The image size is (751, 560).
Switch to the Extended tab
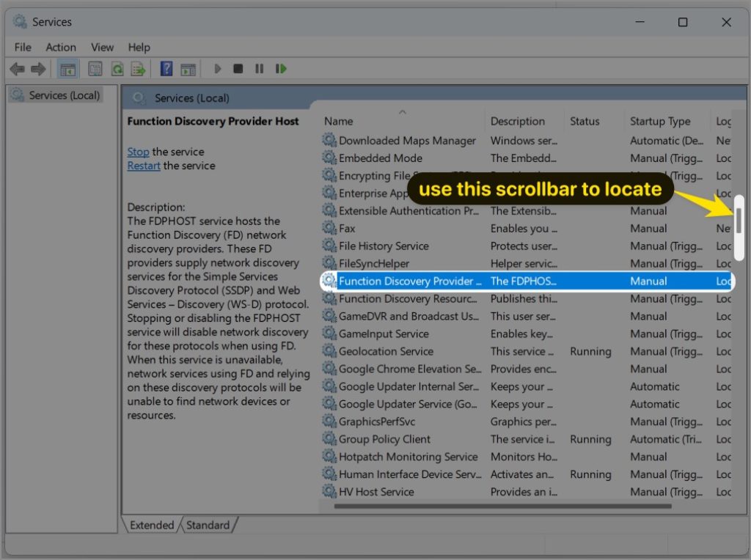(x=152, y=525)
